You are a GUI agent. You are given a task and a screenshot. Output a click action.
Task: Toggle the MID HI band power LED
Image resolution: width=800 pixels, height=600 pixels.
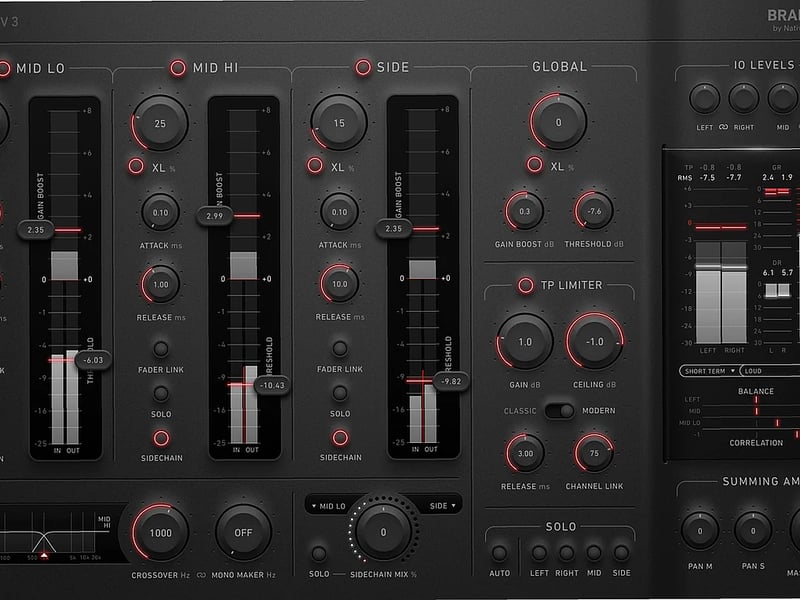pyautogui.click(x=178, y=68)
